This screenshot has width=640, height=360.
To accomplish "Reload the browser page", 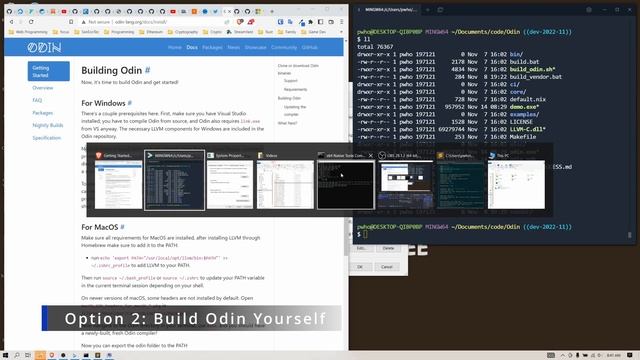I will 31,22.
